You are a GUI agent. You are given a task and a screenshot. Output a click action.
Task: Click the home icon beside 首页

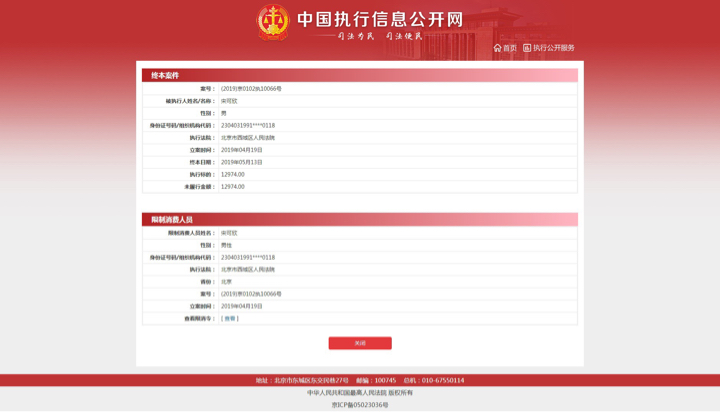(497, 48)
